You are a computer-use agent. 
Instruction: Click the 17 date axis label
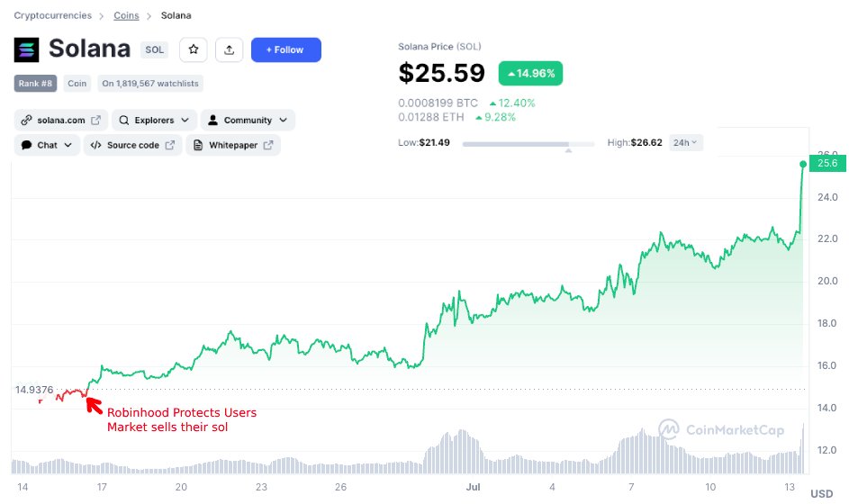click(102, 487)
